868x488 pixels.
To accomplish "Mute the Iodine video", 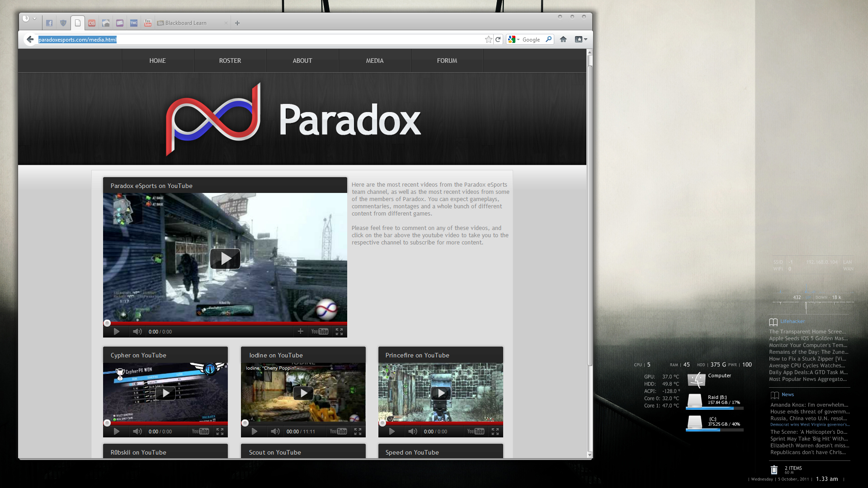I will click(275, 432).
